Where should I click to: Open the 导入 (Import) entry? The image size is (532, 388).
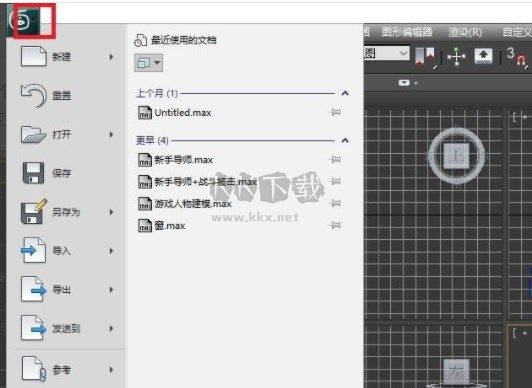pyautogui.click(x=66, y=251)
